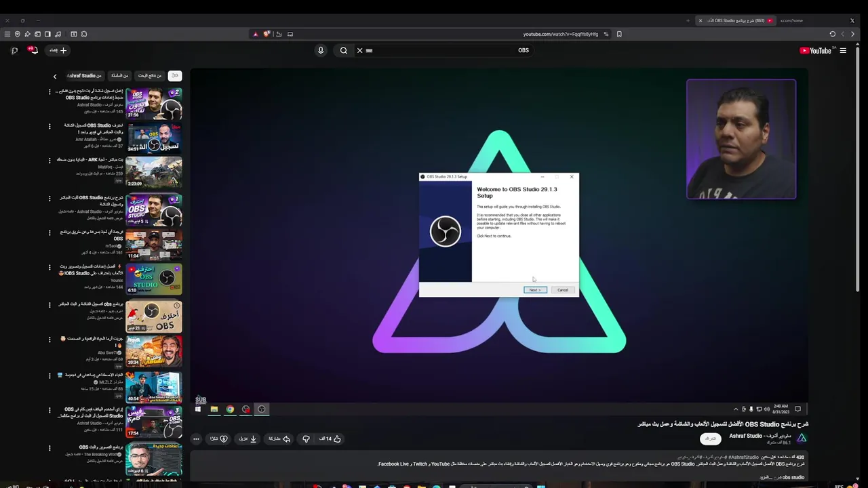The image size is (868, 488).
Task: Open options menu for first suggested video
Action: click(x=50, y=91)
